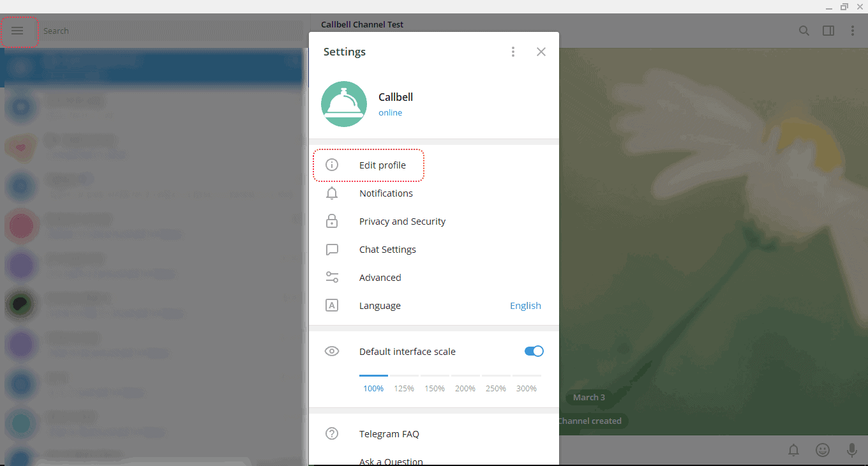Open the emoji picker

[823, 450]
